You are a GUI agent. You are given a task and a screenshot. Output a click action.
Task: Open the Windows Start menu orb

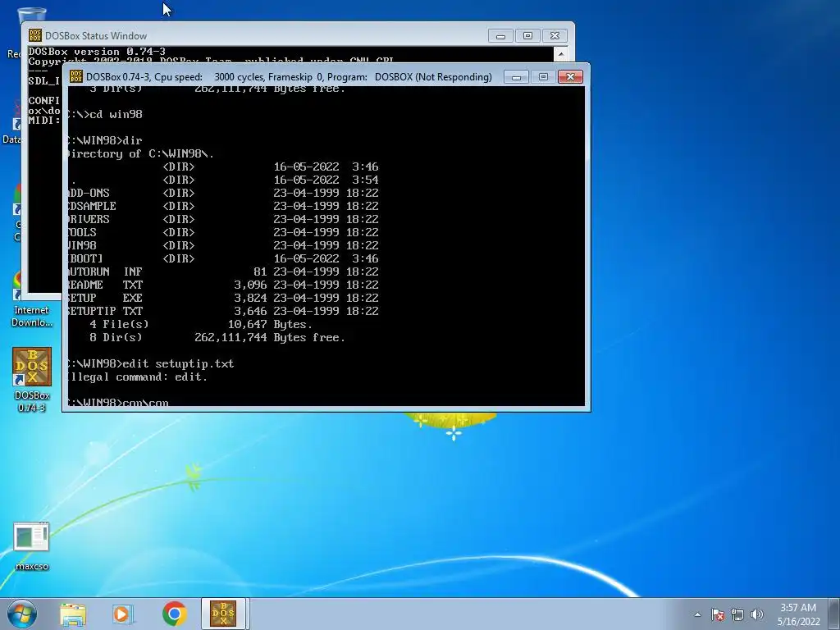point(22,614)
